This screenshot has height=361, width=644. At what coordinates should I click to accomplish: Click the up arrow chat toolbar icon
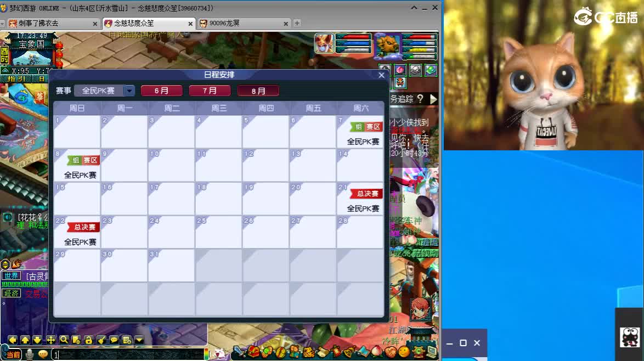click(25, 340)
